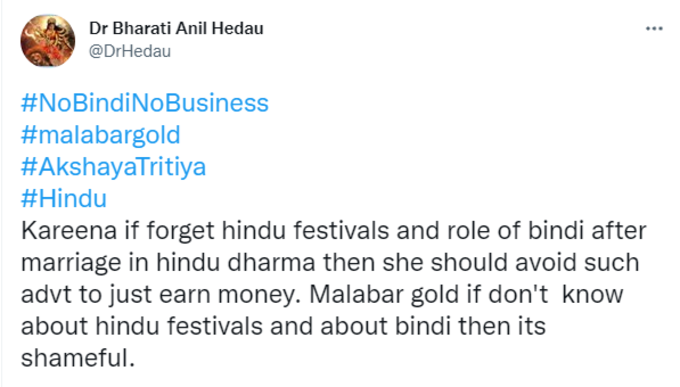Open the #AkshayaTritiya hashtag
The width and height of the screenshot is (680, 387).
point(113,167)
